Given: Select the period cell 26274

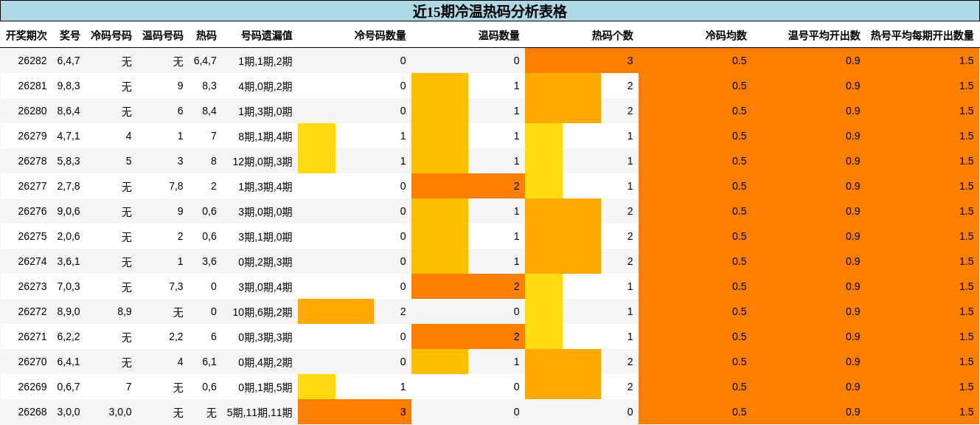Looking at the screenshot, I should coord(32,261).
